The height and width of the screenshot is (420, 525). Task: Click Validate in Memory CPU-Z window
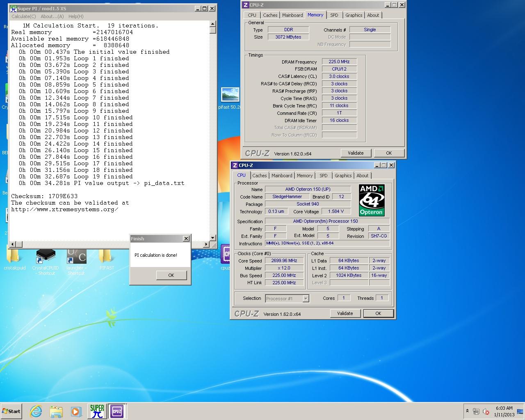tap(356, 153)
